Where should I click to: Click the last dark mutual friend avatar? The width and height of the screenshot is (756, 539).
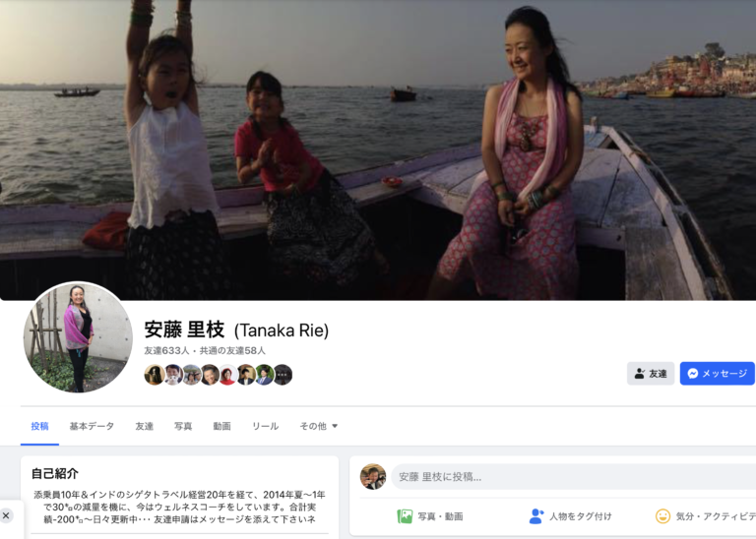tap(283, 375)
